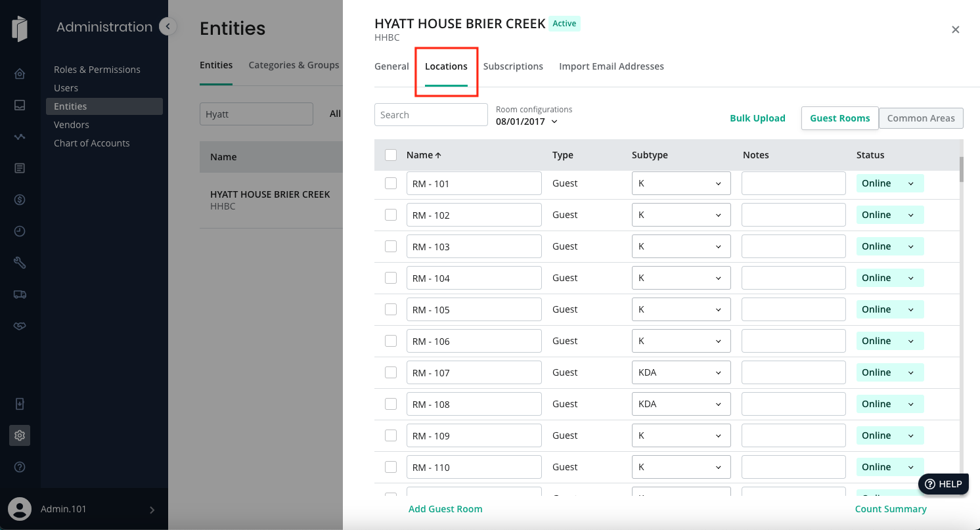Check the RM - 107 row checkbox
980x530 pixels.
pos(391,372)
